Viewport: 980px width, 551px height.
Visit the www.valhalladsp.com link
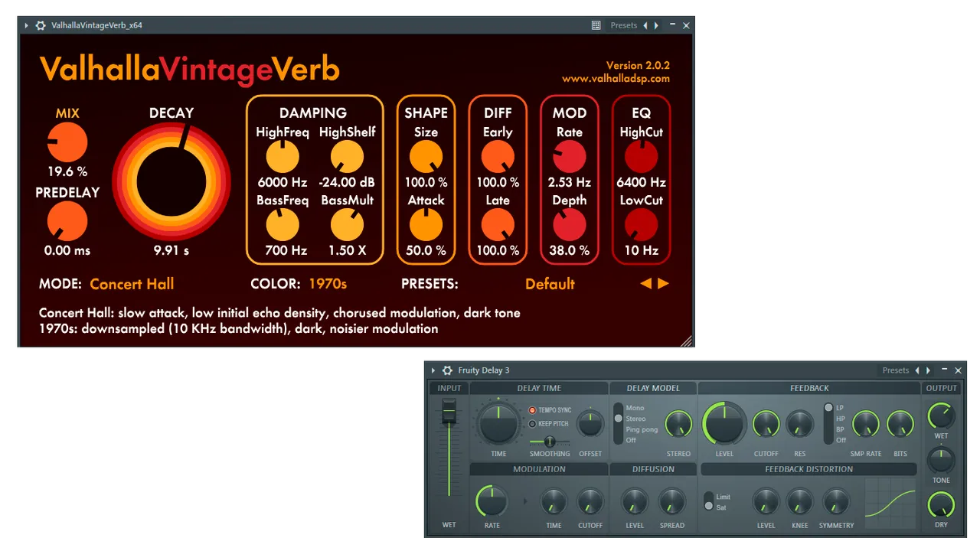pos(616,78)
